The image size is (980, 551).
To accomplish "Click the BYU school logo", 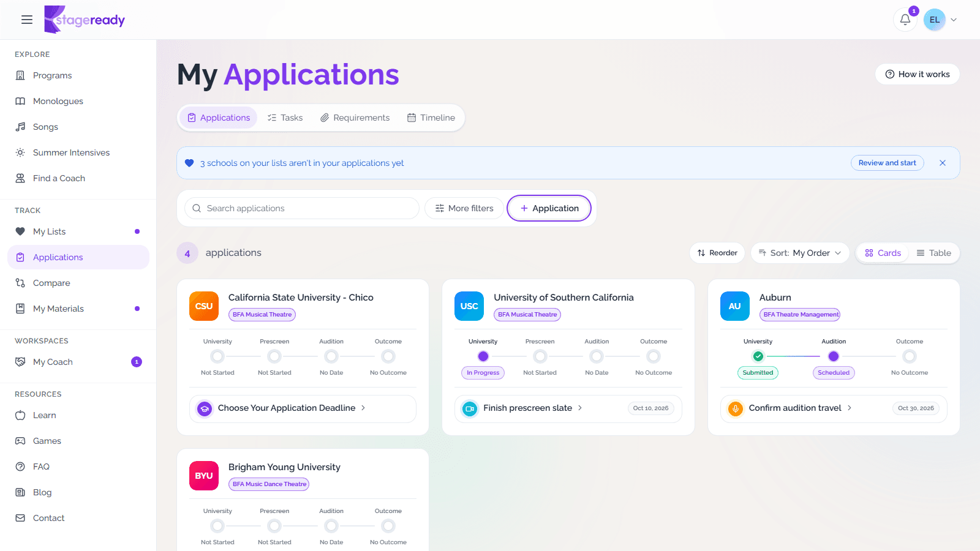I will coord(204,476).
